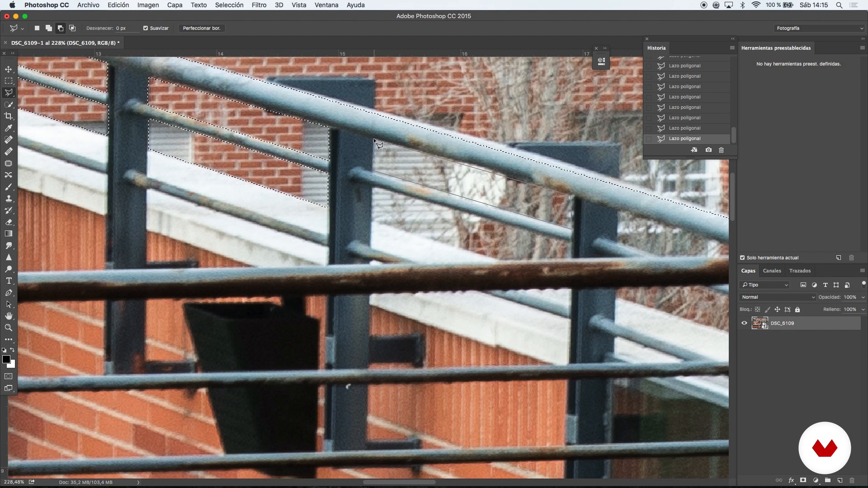Image resolution: width=868 pixels, height=488 pixels.
Task: Open layer filter Tipo dropdown
Action: [764, 285]
